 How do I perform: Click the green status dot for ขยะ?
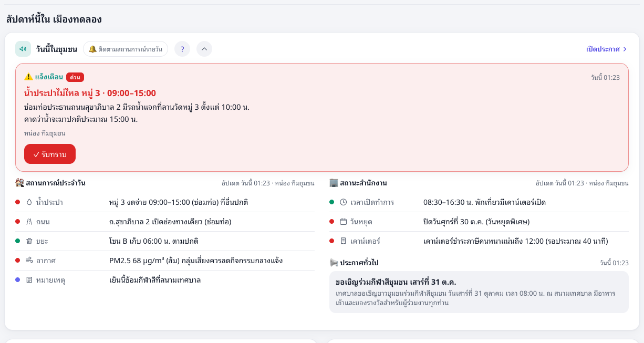17,241
